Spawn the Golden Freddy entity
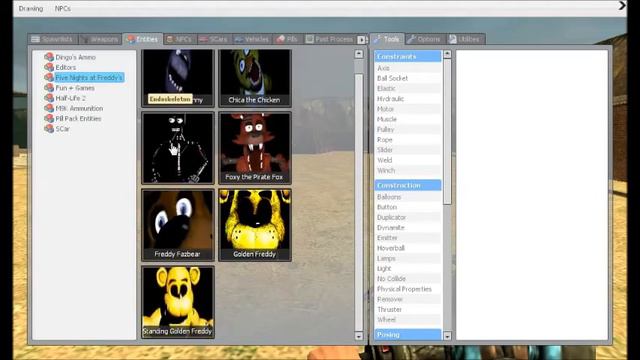The width and height of the screenshot is (640, 360). 255,225
